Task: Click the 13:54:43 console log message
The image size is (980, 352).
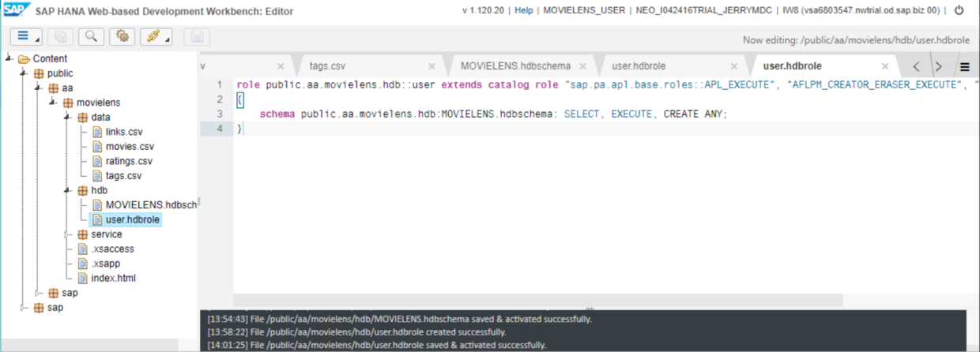Action: pyautogui.click(x=400, y=319)
